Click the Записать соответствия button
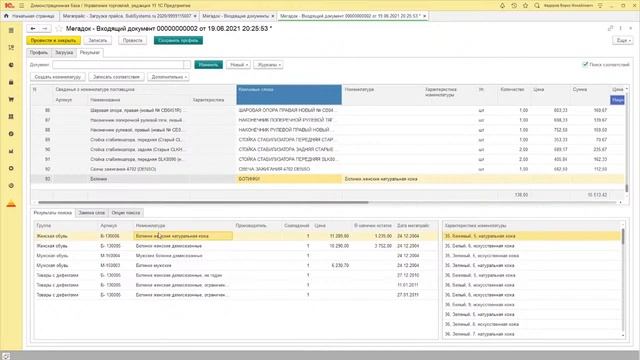Screen dimensions: 640x360 coord(116,77)
